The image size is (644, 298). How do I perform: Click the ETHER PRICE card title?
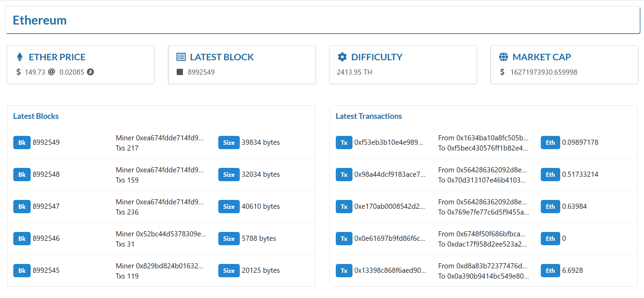[x=57, y=57]
